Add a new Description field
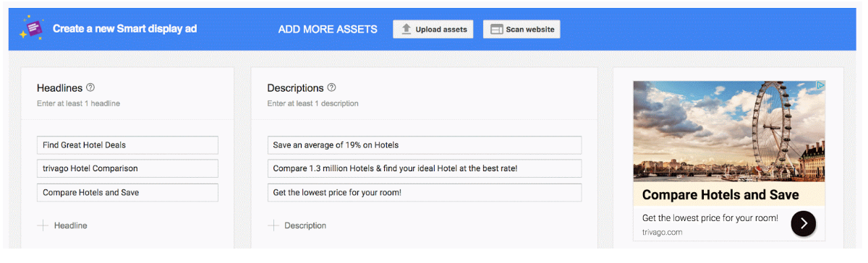Viewport: 868px width, 263px height. (297, 225)
